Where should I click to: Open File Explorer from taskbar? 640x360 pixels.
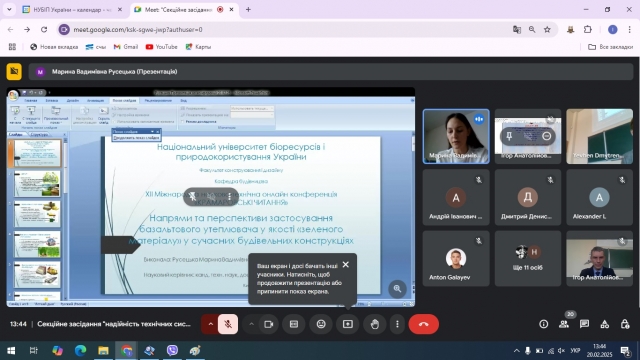point(103,351)
